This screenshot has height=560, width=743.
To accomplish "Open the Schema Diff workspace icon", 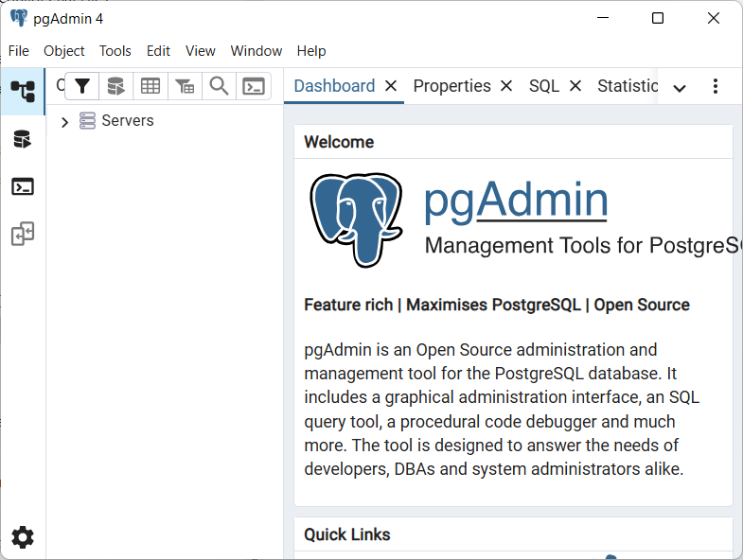I will (x=23, y=234).
